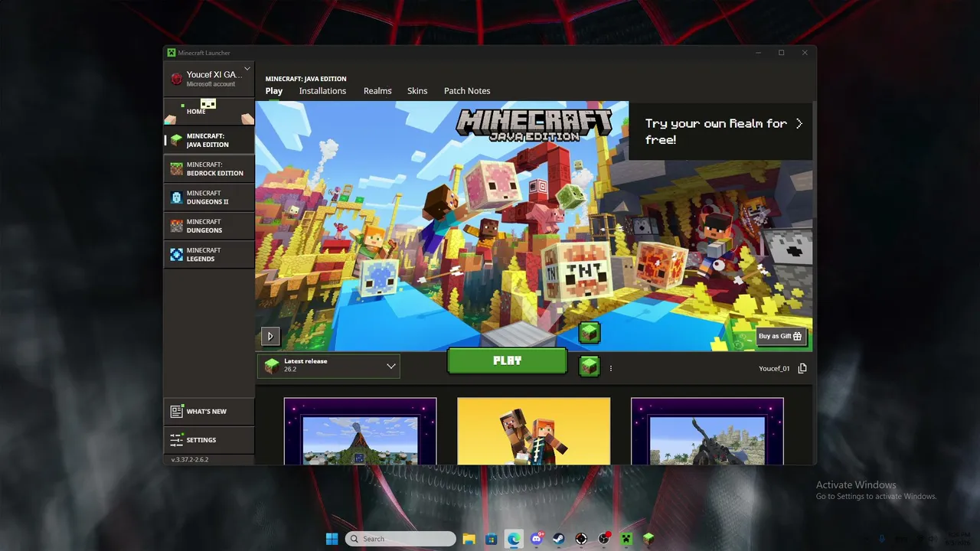
Task: Open the Windows Start menu
Action: pyautogui.click(x=332, y=539)
